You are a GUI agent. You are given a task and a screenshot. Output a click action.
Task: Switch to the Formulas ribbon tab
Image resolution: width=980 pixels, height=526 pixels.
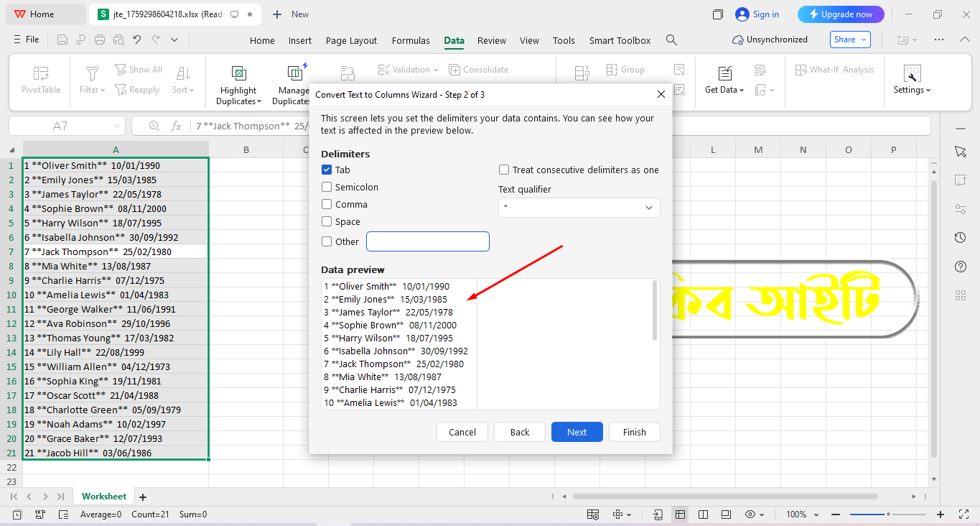click(x=411, y=40)
